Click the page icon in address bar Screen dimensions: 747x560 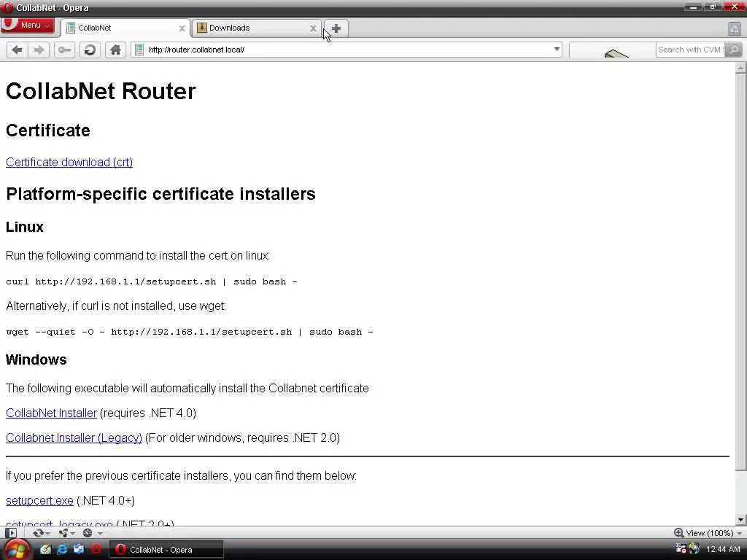pyautogui.click(x=139, y=50)
